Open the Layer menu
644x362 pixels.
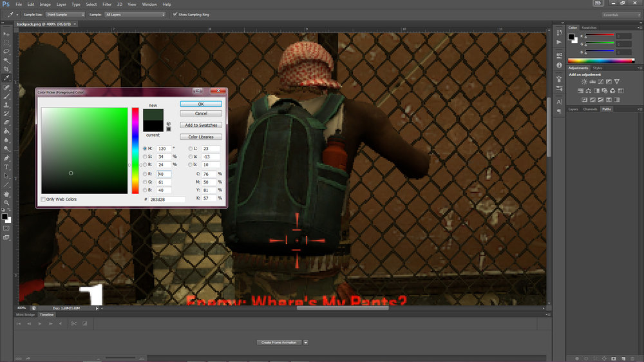61,5
